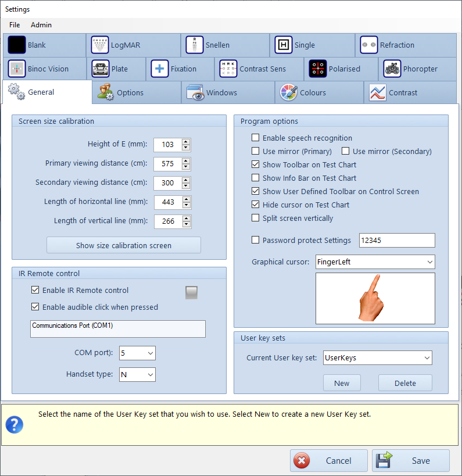Enable speech recognition checkbox
Viewport: 462px width, 476px height.
point(256,138)
